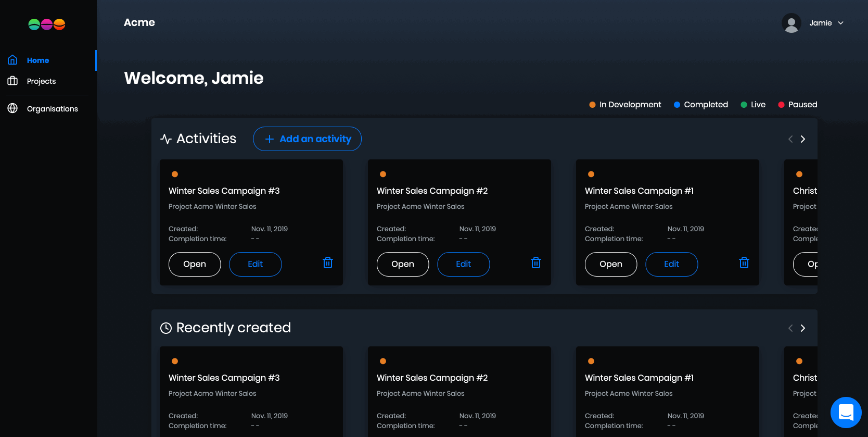Click 'Winter Sales Campaign #2' in Recently created
Viewport: 868px width, 437px height.
[x=432, y=378]
